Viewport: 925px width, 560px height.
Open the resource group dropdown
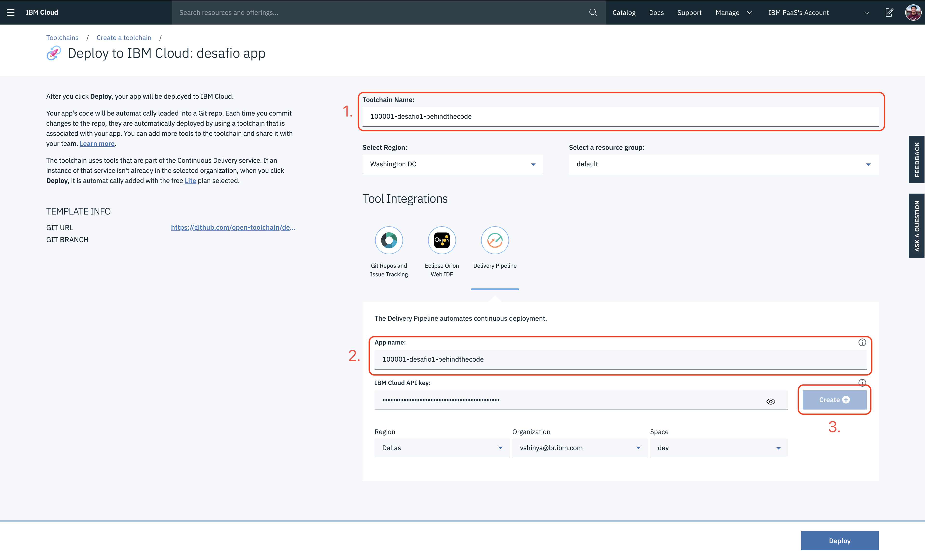(723, 164)
